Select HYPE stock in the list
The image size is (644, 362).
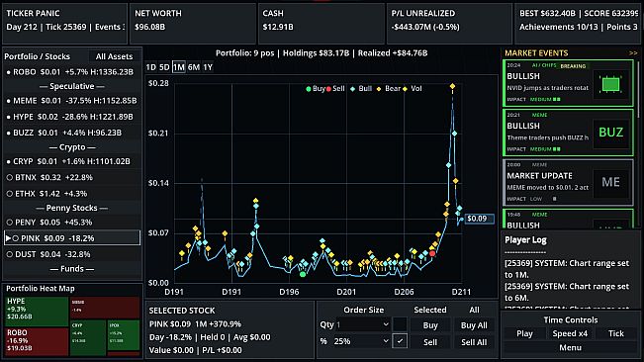(72, 117)
